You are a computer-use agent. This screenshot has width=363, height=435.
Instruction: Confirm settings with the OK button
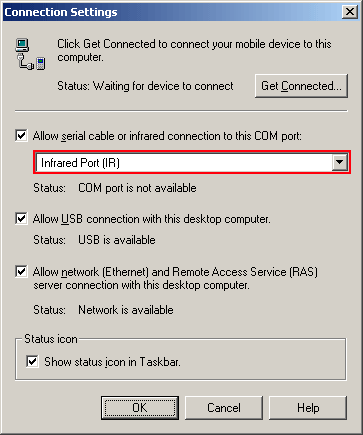[x=140, y=408]
